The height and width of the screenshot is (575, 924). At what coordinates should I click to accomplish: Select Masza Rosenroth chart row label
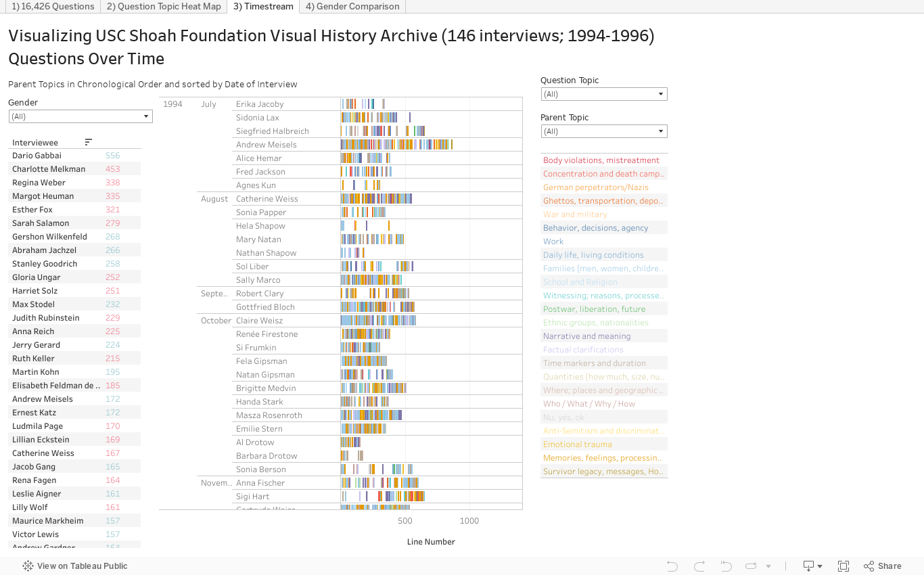click(269, 415)
